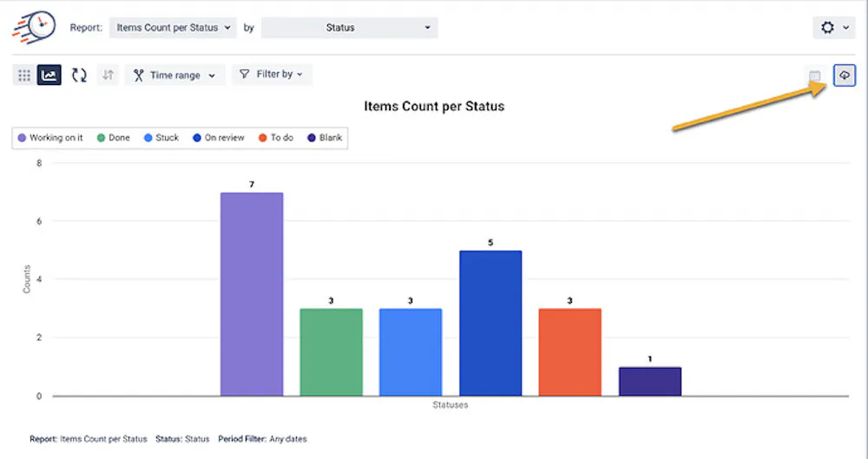Switch to the grid table view

pos(24,75)
